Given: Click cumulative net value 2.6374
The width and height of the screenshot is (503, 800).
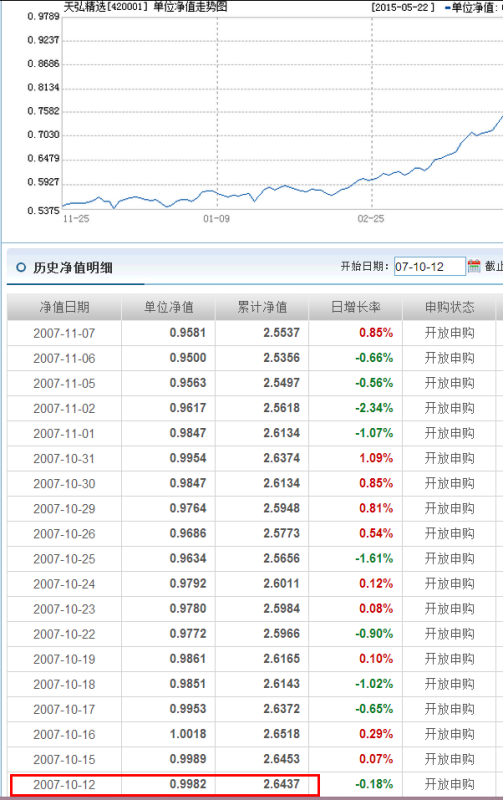Looking at the screenshot, I should click(282, 458).
